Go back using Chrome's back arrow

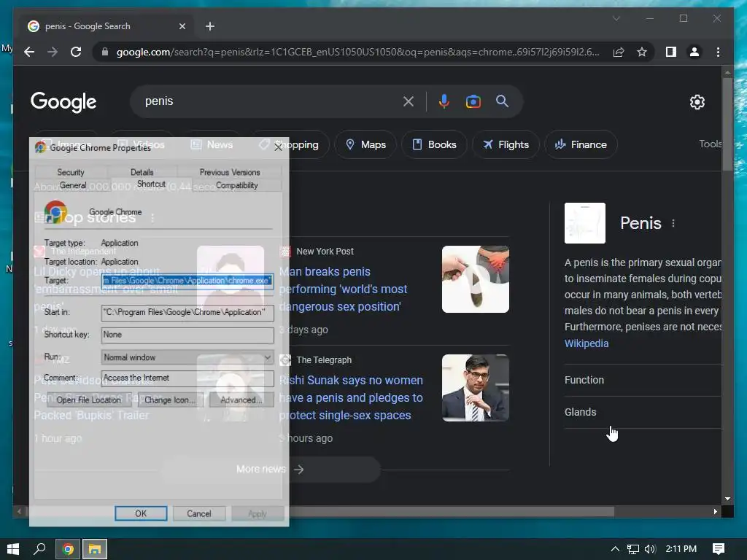point(29,52)
